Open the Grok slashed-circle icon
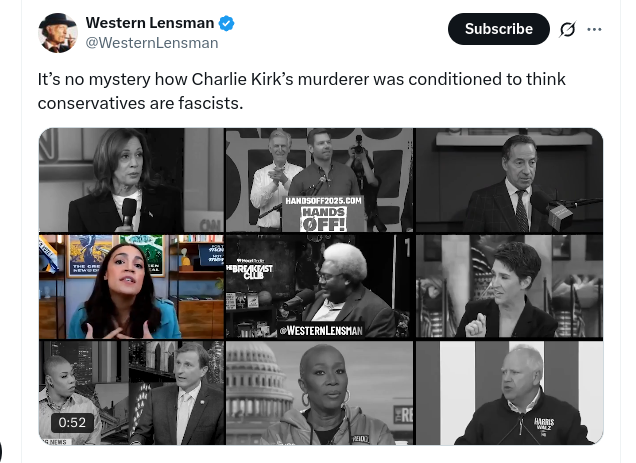This screenshot has width=636, height=463. pos(567,29)
